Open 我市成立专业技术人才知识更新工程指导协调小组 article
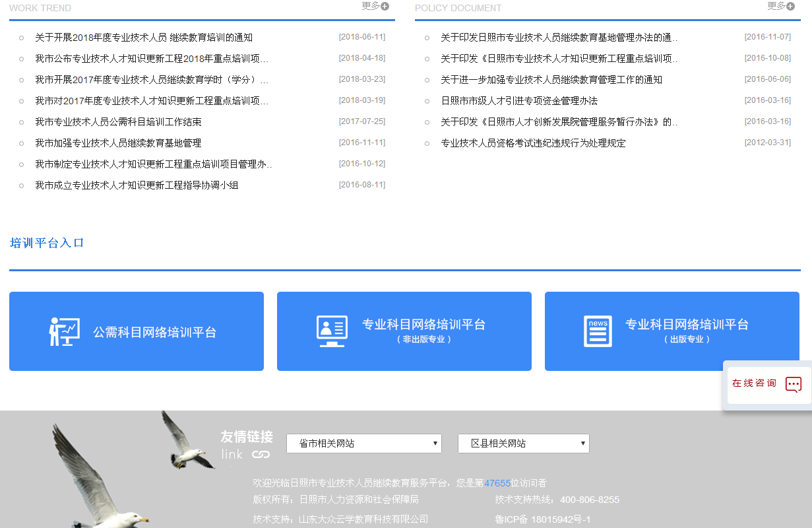This screenshot has width=812, height=528. click(x=137, y=185)
